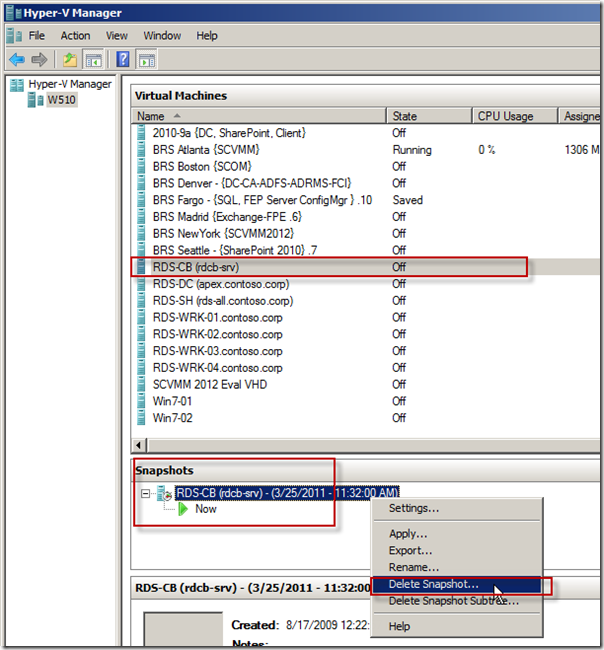Click the Back arrow toolbar icon
This screenshot has width=604, height=650.
click(x=17, y=60)
